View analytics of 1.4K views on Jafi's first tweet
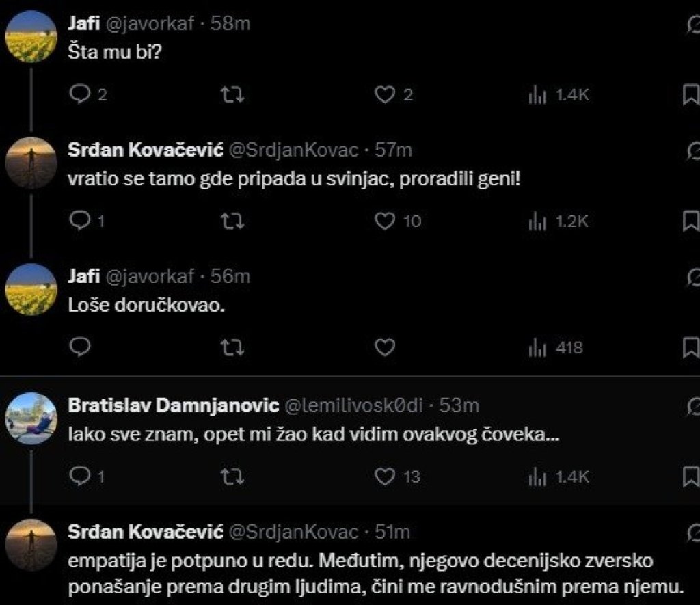The width and height of the screenshot is (700, 605). [x=537, y=96]
